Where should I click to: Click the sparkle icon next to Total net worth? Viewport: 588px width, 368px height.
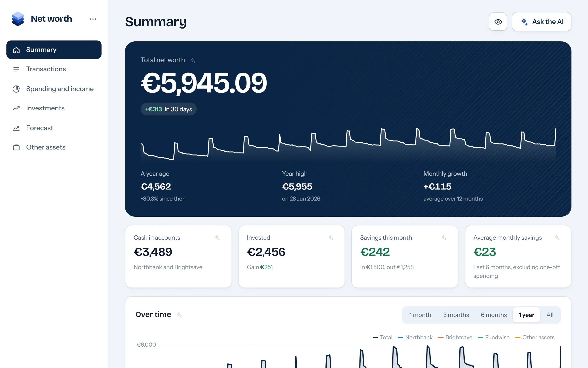pyautogui.click(x=193, y=60)
